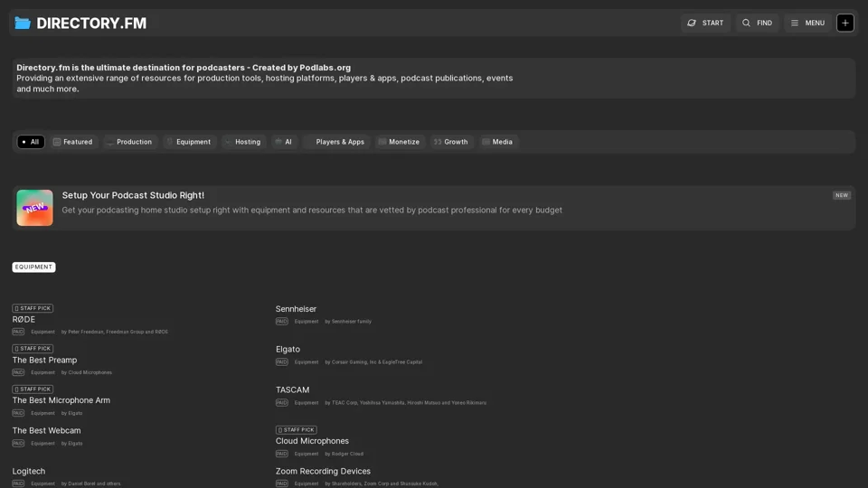Click the PAID tag under RØDE
The height and width of the screenshot is (488, 868).
18,332
